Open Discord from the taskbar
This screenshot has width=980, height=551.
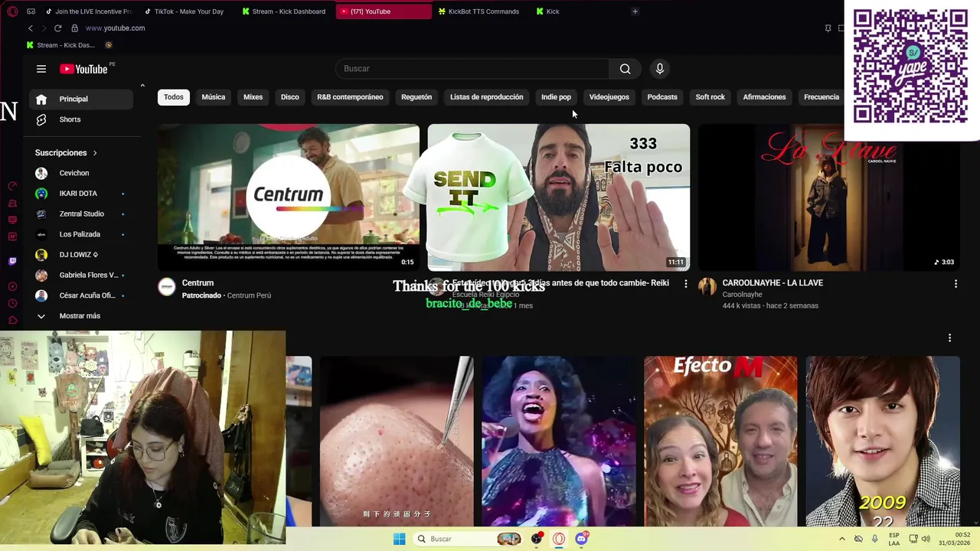point(581,539)
